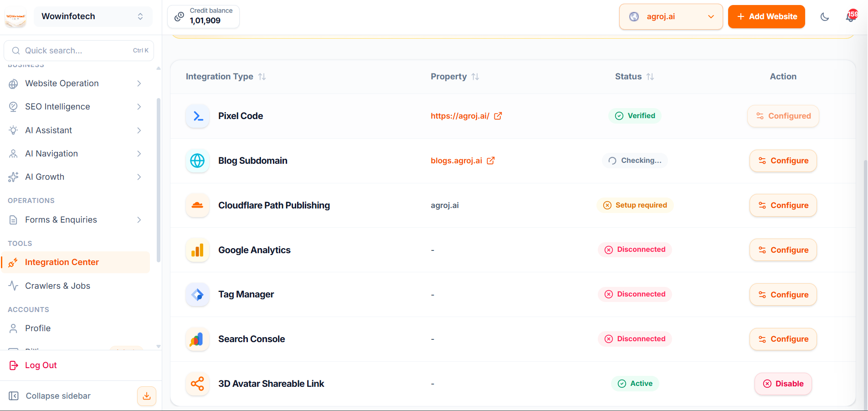
Task: Click the Google Analytics bar chart icon
Action: 197,250
